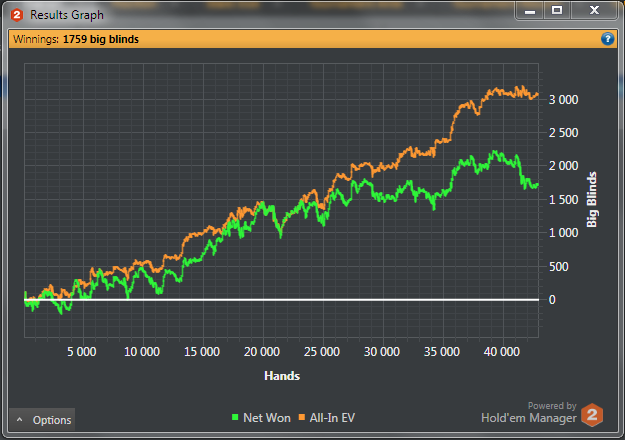The height and width of the screenshot is (440, 625).
Task: Click the '500' y-axis label
Action: point(559,266)
